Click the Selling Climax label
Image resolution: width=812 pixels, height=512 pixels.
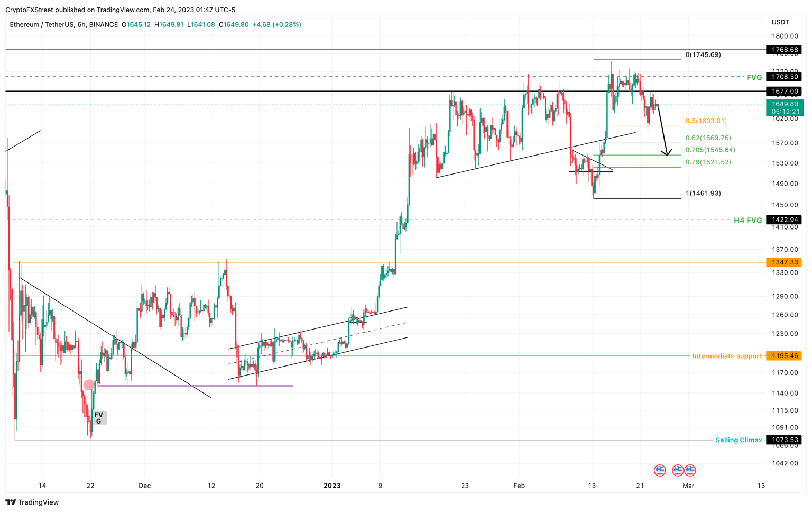tap(739, 440)
